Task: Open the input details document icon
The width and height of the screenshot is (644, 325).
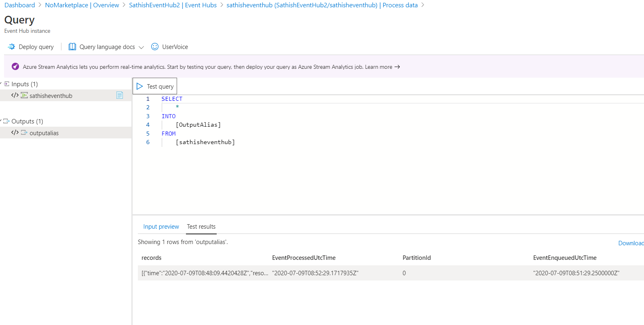Action: coord(120,95)
